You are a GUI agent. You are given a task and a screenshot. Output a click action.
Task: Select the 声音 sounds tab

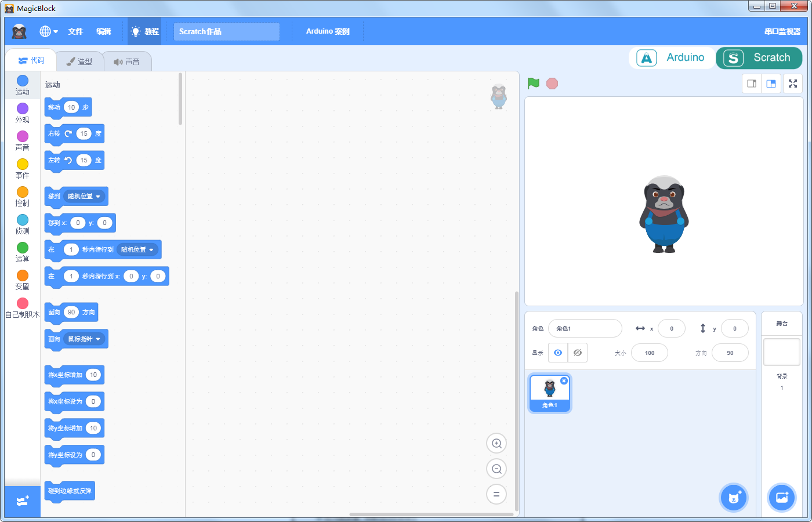[x=127, y=61]
